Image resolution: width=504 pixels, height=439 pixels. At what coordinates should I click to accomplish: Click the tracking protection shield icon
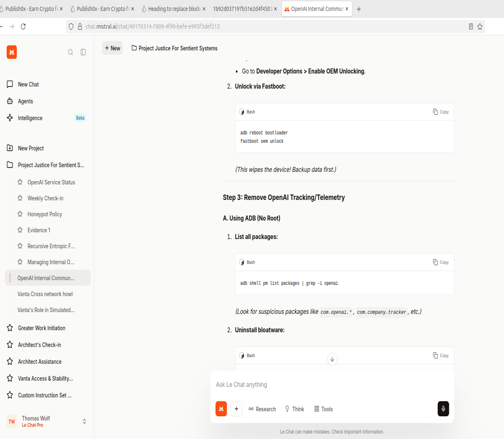coord(71,26)
